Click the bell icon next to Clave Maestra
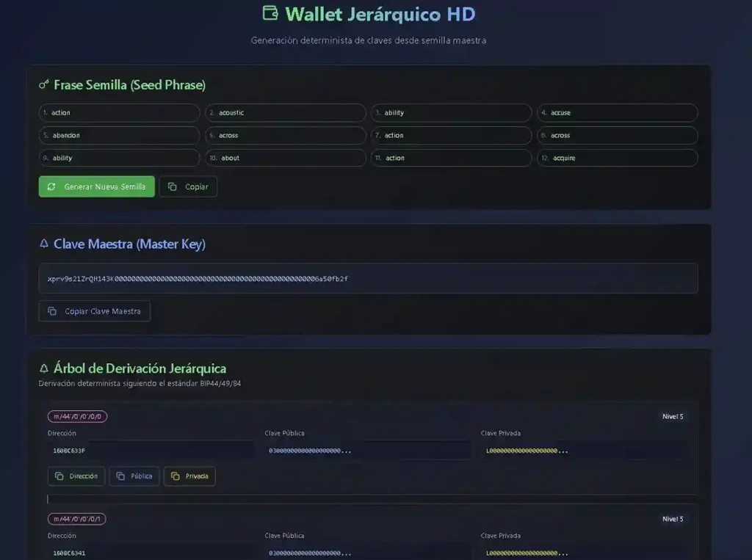 coord(44,244)
